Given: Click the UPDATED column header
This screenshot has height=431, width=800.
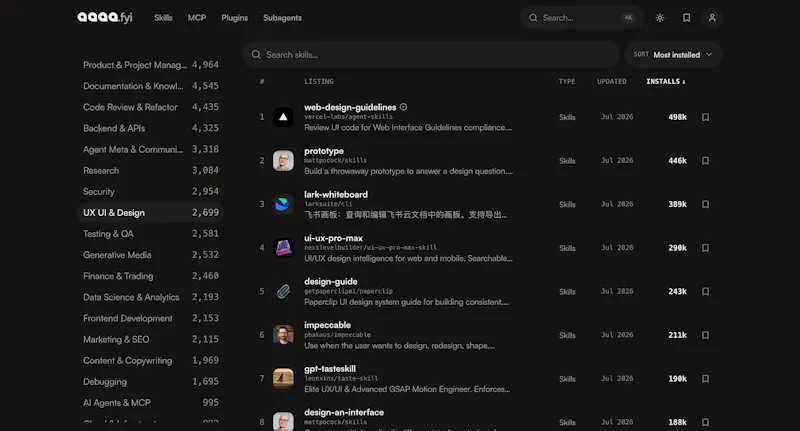Looking at the screenshot, I should point(612,82).
